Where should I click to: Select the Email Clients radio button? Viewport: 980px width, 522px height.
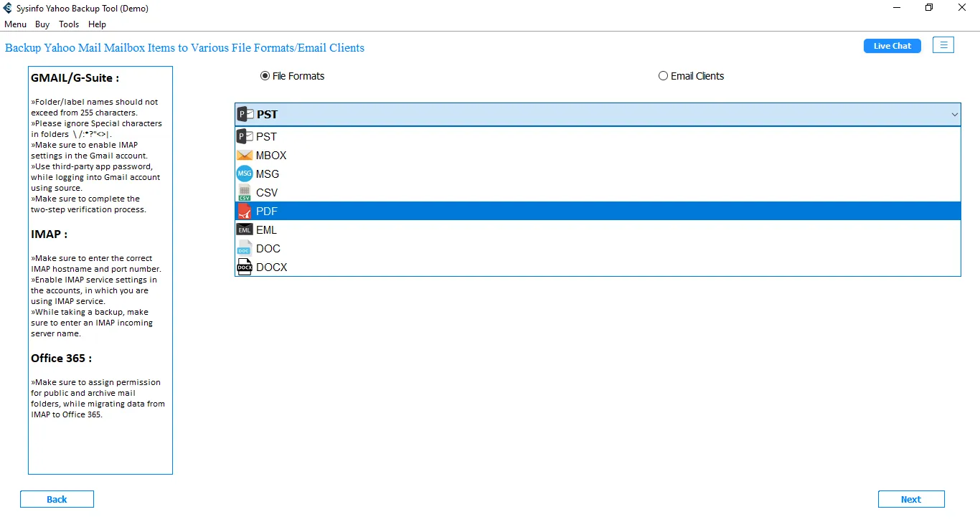point(663,76)
